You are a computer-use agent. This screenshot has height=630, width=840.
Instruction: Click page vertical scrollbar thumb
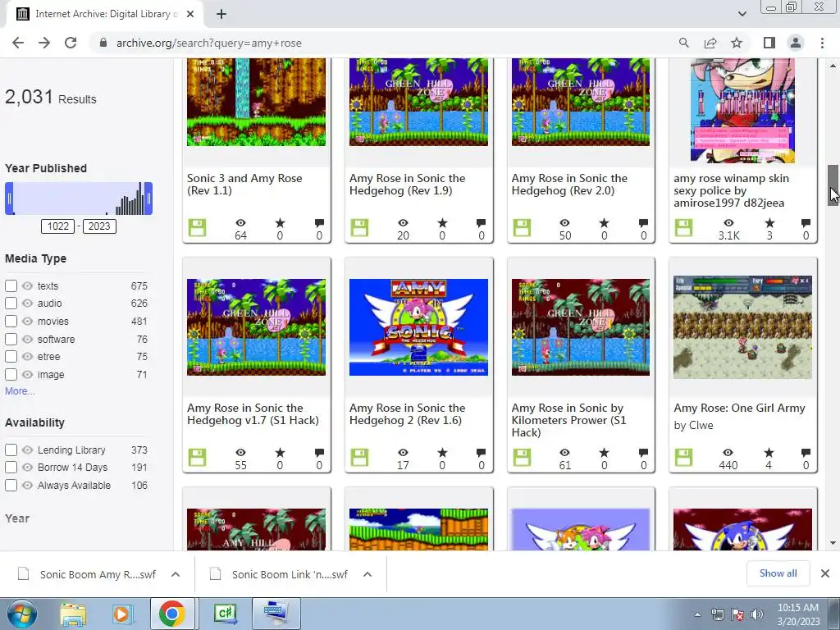(x=833, y=185)
